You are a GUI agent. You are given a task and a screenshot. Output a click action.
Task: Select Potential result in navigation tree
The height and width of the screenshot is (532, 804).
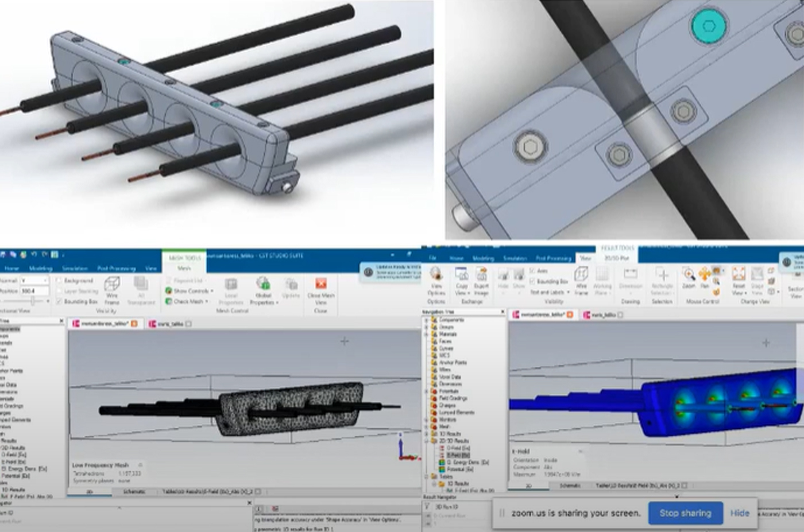461,469
